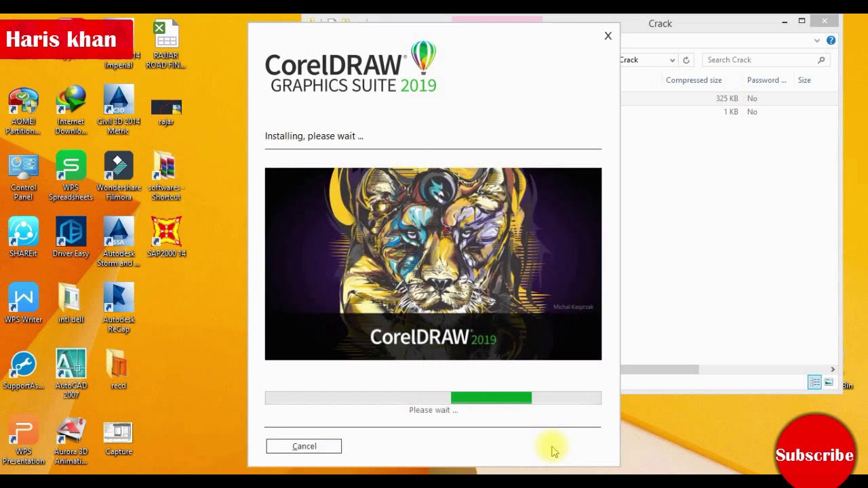Cancel the CorelDRAW installation

304,446
